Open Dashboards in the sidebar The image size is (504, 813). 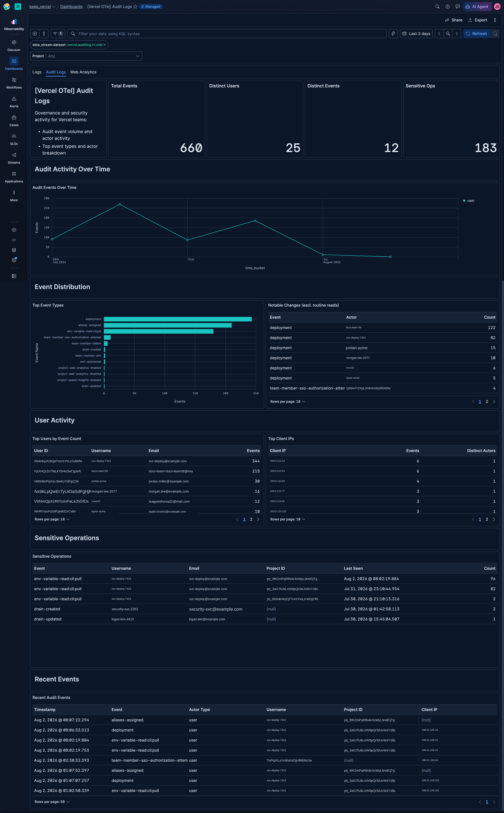click(x=14, y=64)
